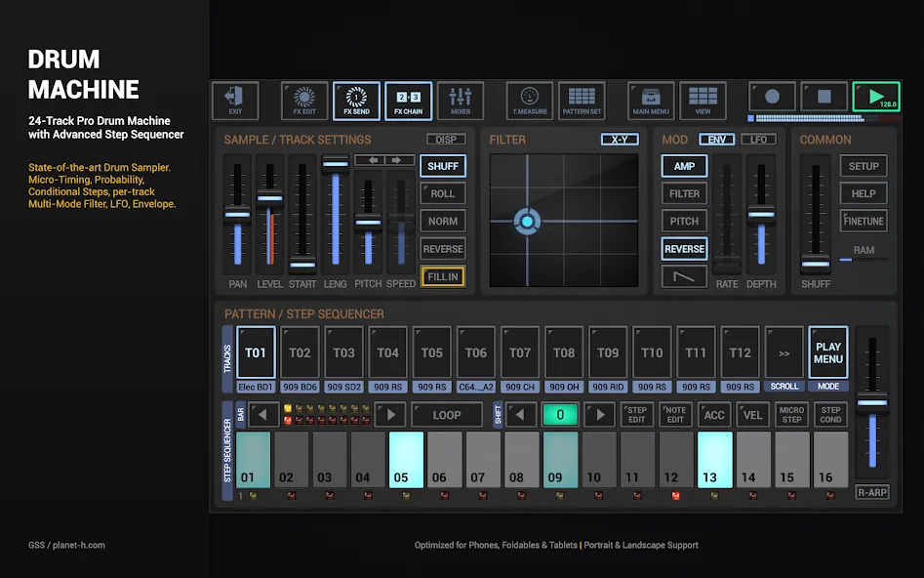Click the DEPTH slider handle
924x578 pixels.
761,215
